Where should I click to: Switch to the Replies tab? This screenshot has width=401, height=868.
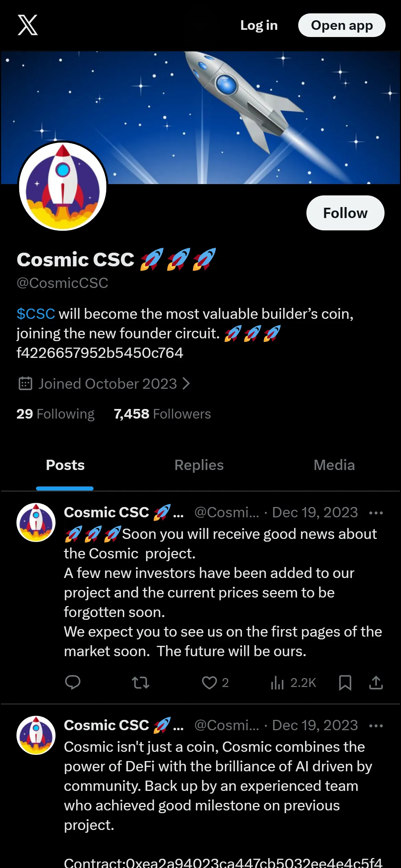(x=199, y=465)
